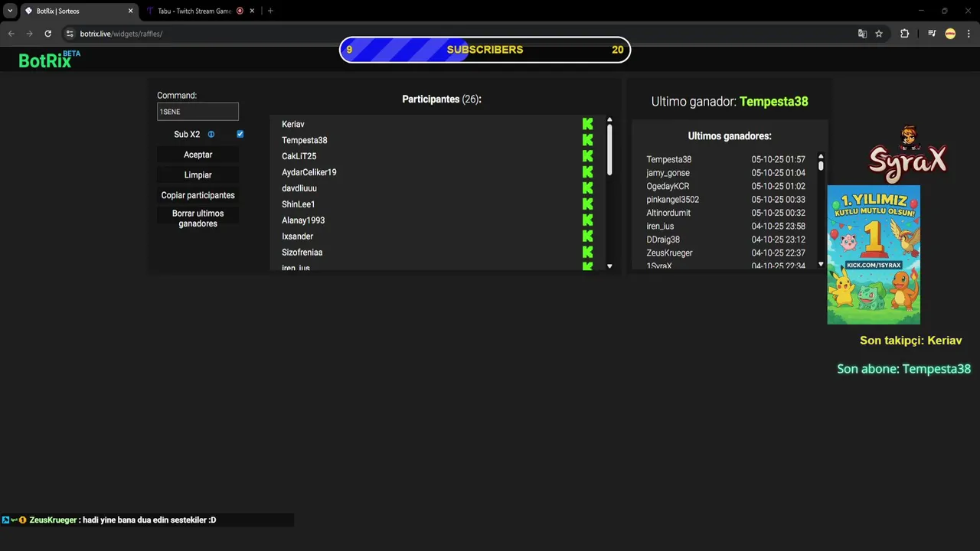This screenshot has width=980, height=551.
Task: Select participant ShinLee1
Action: click(x=299, y=204)
